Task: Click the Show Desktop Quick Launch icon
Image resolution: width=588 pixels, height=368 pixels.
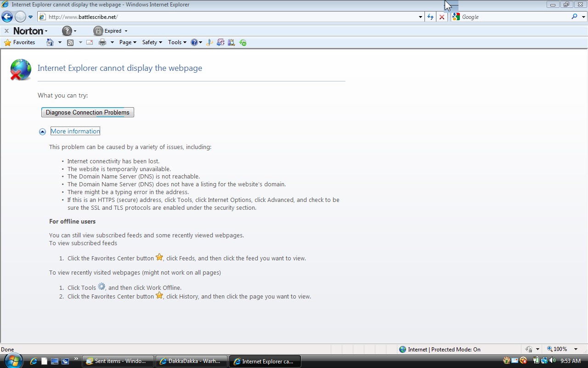Action: tap(55, 361)
